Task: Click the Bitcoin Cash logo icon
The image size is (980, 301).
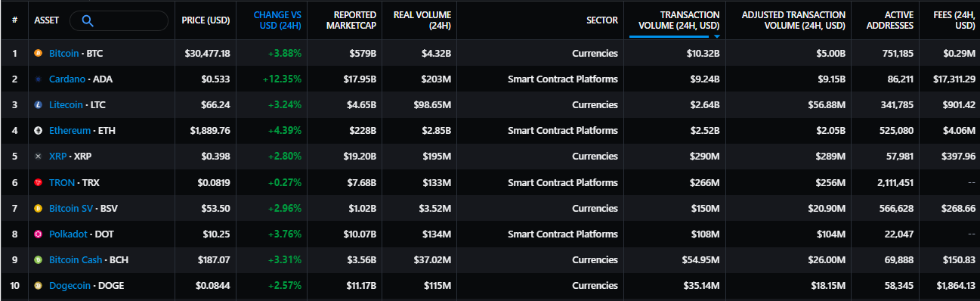Action: click(39, 259)
